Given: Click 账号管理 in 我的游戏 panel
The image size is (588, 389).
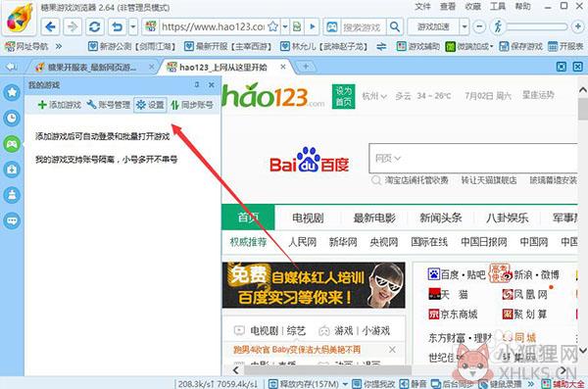Looking at the screenshot, I should (109, 105).
